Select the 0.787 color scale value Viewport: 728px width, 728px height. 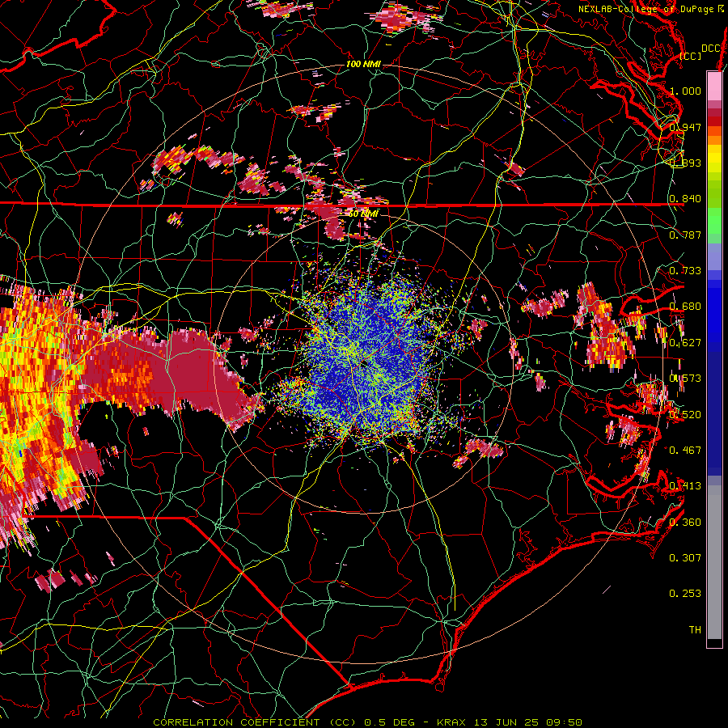(685, 235)
